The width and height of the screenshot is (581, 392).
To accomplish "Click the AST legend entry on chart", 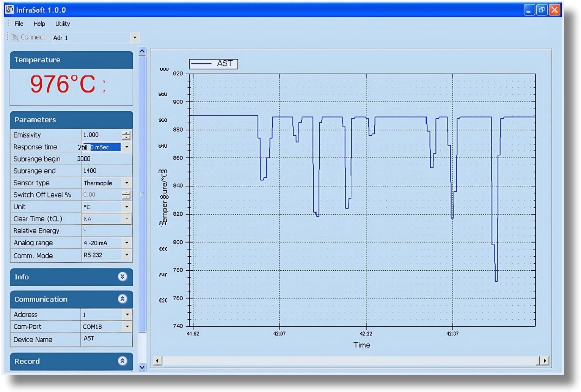I will (214, 64).
